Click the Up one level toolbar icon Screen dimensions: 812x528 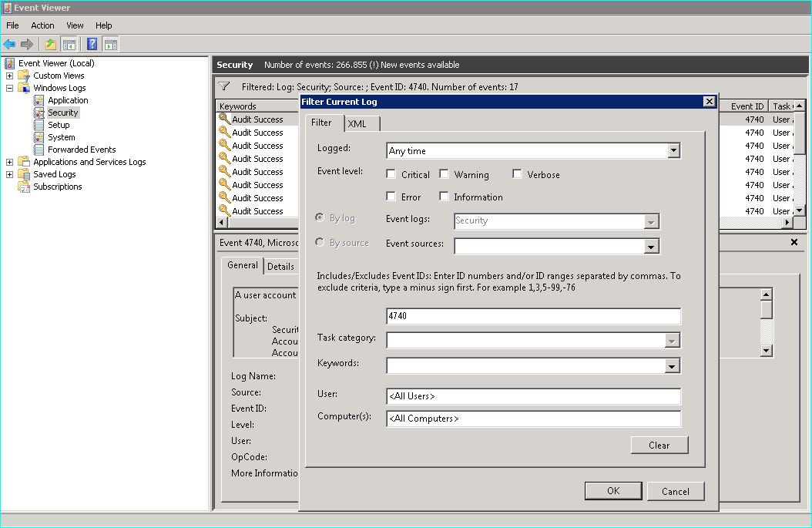pos(50,45)
